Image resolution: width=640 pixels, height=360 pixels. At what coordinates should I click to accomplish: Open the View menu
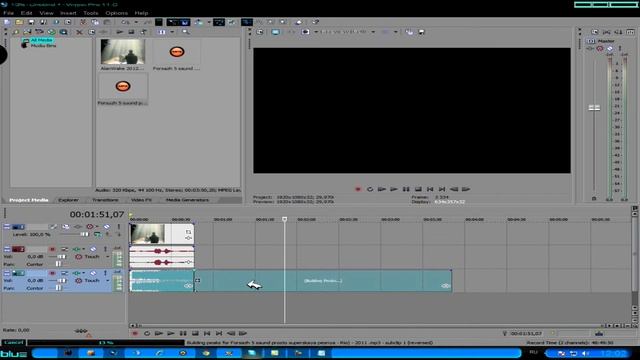(x=46, y=13)
